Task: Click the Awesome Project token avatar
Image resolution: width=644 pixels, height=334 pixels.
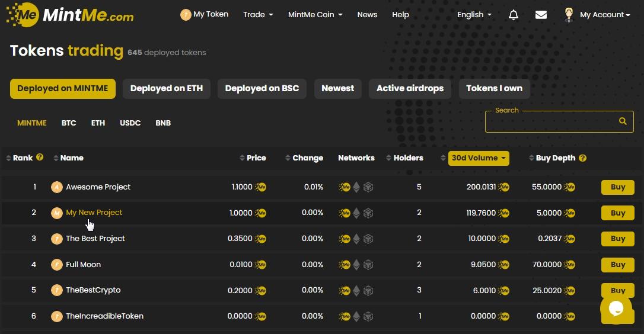Action: click(x=57, y=187)
